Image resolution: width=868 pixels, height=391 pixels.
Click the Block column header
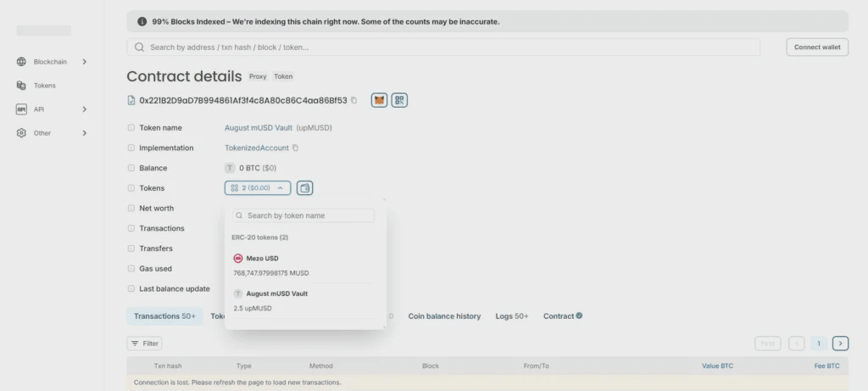[x=430, y=366]
